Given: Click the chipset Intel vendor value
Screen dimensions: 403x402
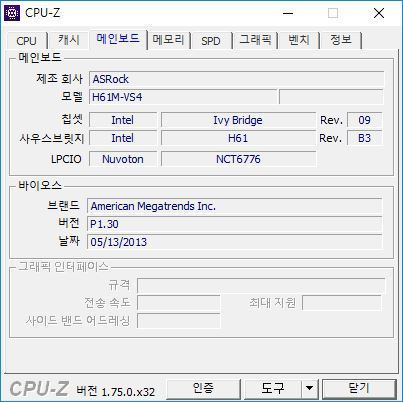Looking at the screenshot, I should pos(123,120).
